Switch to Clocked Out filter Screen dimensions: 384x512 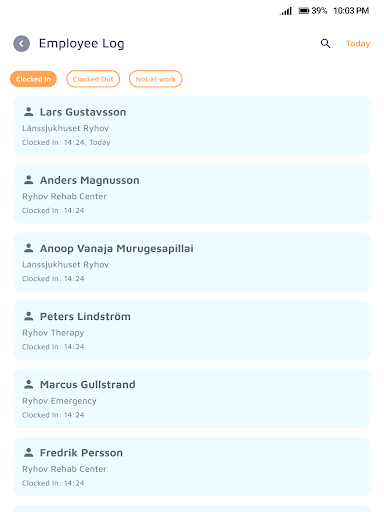[93, 79]
